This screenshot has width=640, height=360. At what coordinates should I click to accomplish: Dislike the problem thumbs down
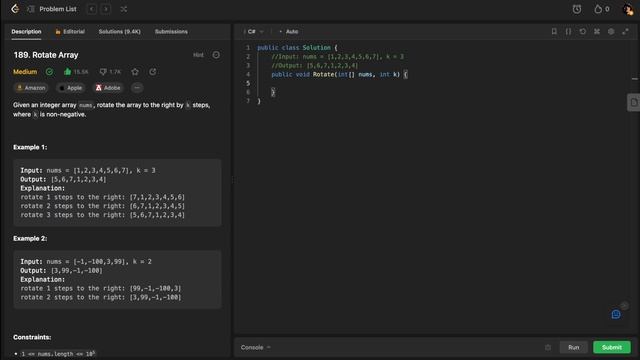103,72
